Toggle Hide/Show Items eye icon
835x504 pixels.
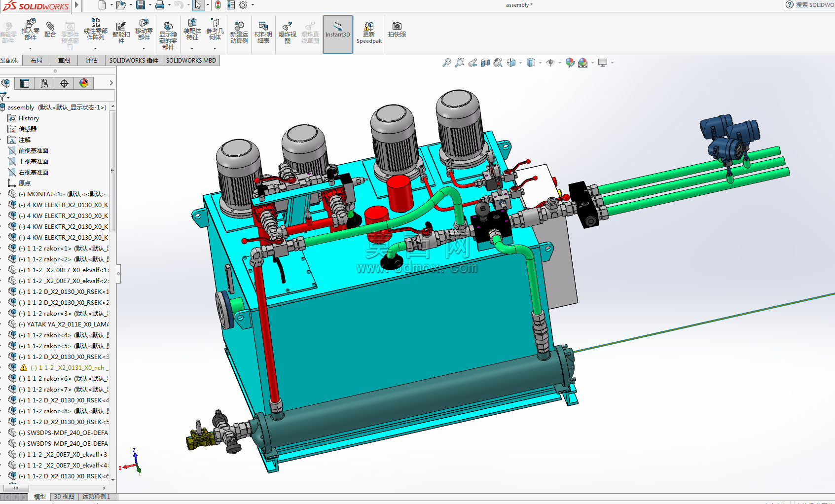(550, 63)
